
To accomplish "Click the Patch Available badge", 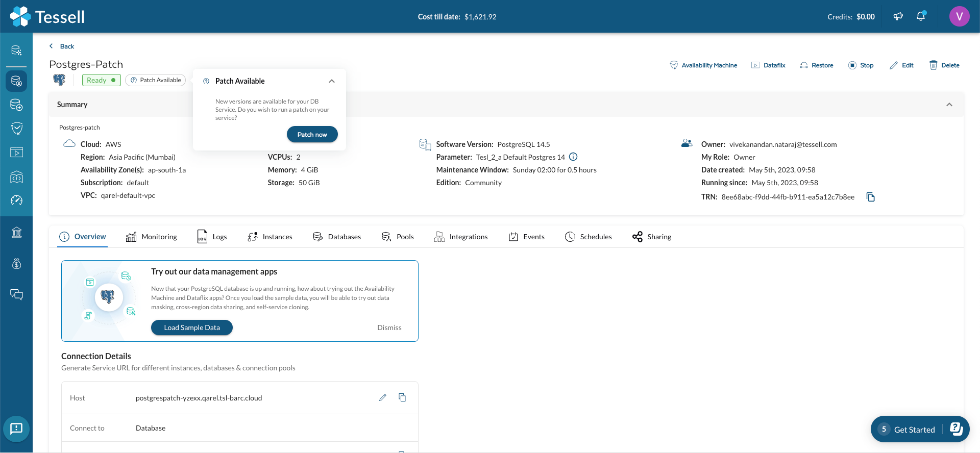I will 156,80.
